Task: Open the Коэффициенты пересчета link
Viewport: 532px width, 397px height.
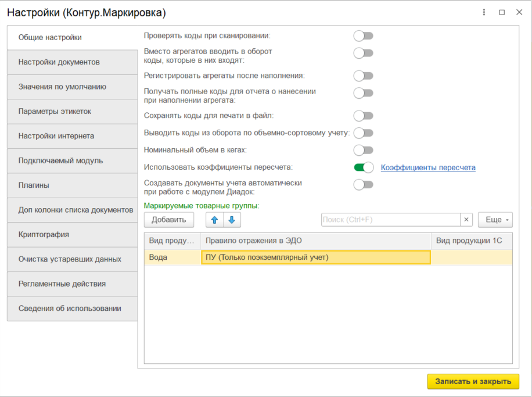Action: coord(428,167)
